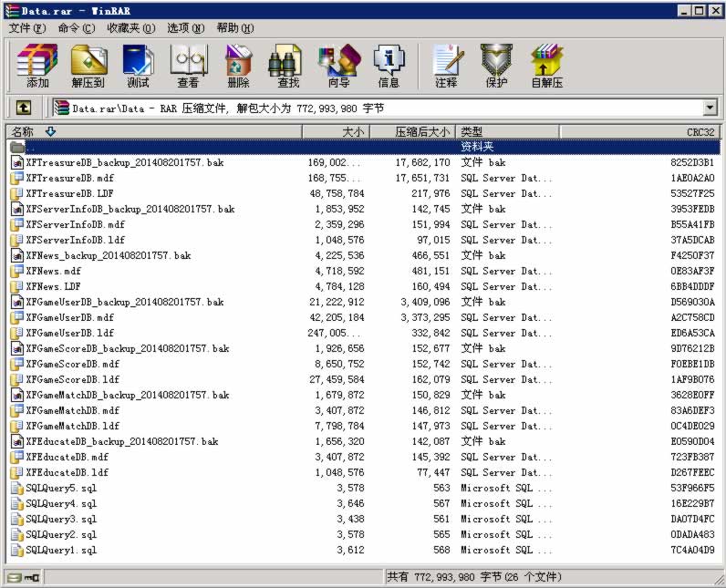Click the Extract To (解压到) icon
This screenshot has width=726, height=588.
88,66
